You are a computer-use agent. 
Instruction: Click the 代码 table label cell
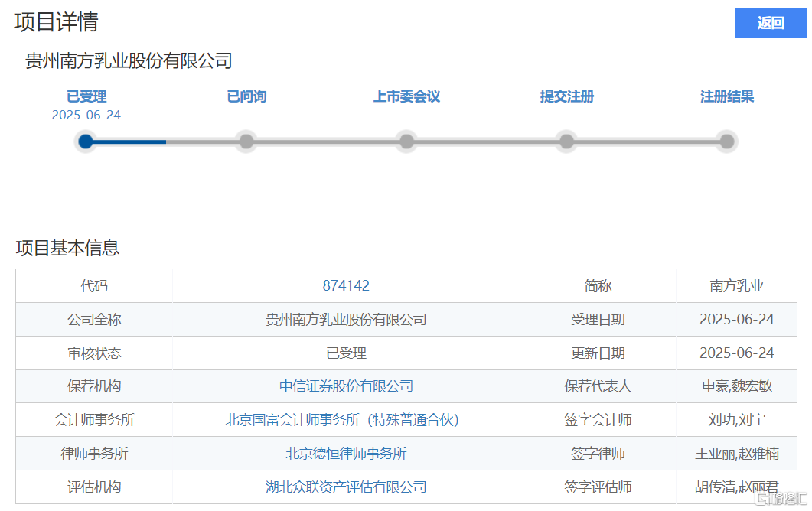pyautogui.click(x=94, y=286)
